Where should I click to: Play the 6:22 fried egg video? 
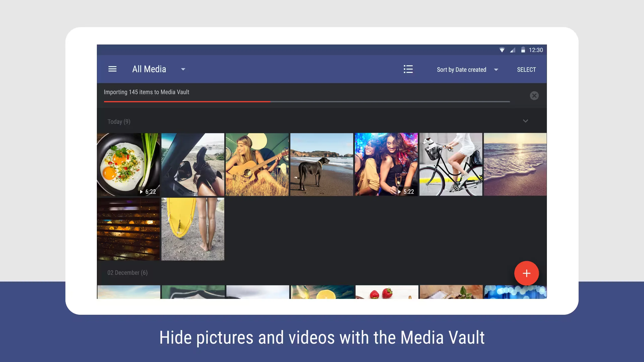point(128,164)
